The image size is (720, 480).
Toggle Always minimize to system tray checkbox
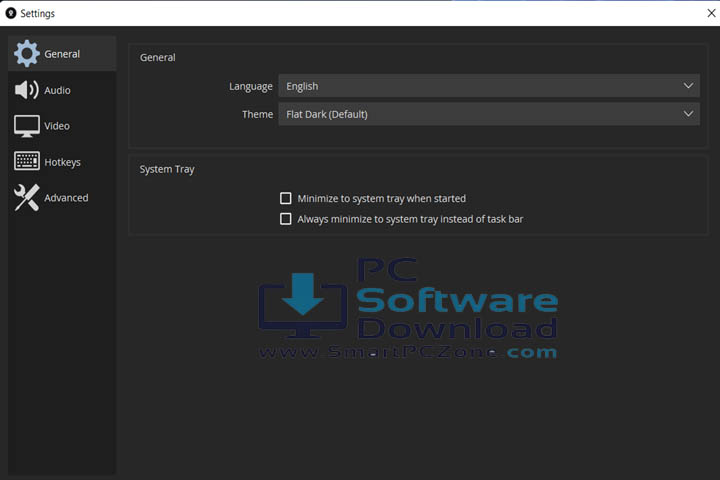(x=286, y=219)
